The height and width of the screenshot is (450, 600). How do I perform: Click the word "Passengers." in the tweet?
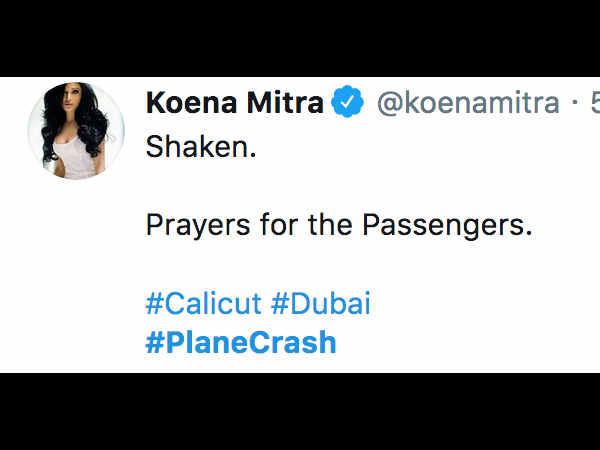[447, 225]
